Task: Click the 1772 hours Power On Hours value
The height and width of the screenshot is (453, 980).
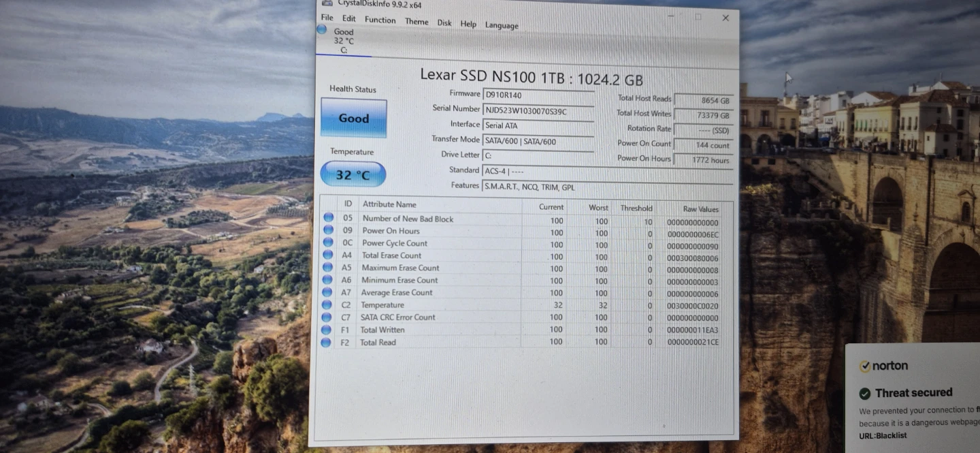Action: 704,160
